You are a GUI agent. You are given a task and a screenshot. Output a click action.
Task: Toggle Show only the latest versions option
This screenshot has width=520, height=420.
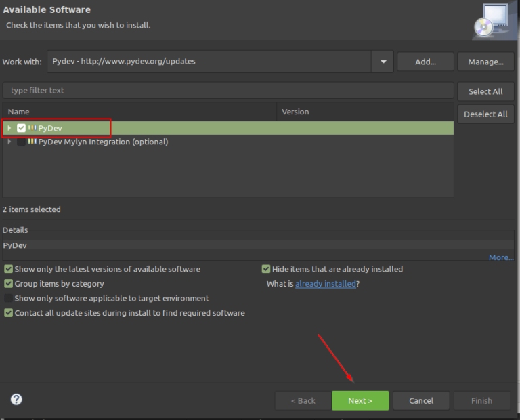point(9,269)
